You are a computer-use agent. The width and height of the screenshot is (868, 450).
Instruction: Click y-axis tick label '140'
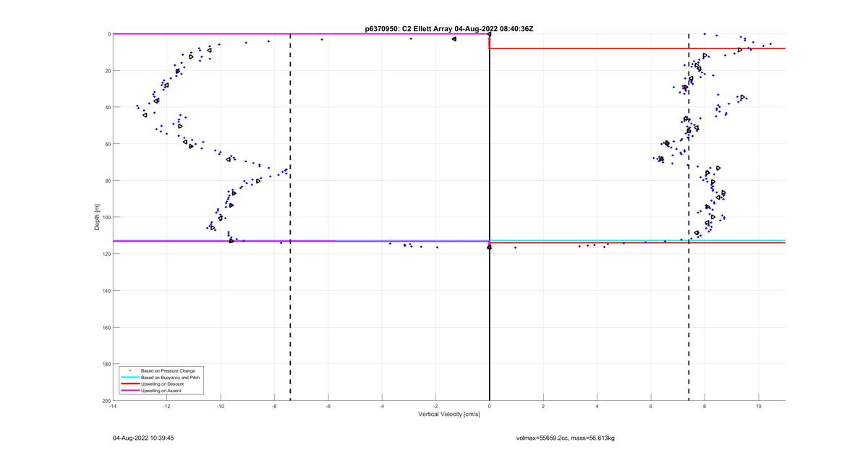[x=106, y=291]
